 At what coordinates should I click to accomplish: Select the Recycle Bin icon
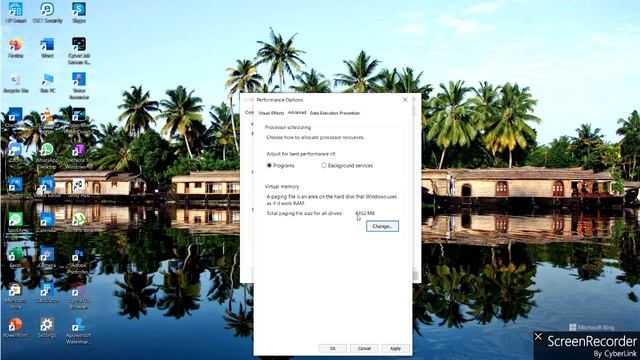click(16, 83)
